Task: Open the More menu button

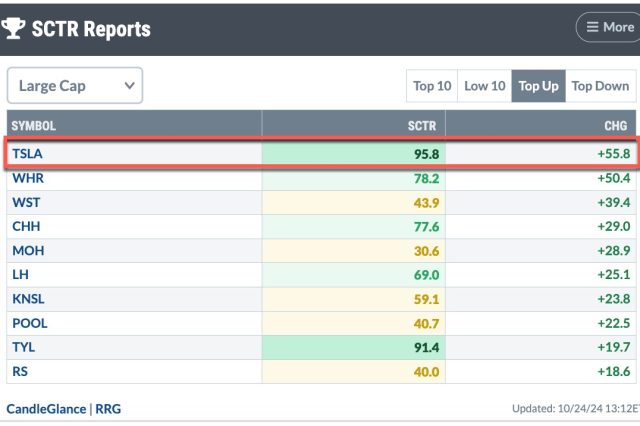Action: point(608,27)
